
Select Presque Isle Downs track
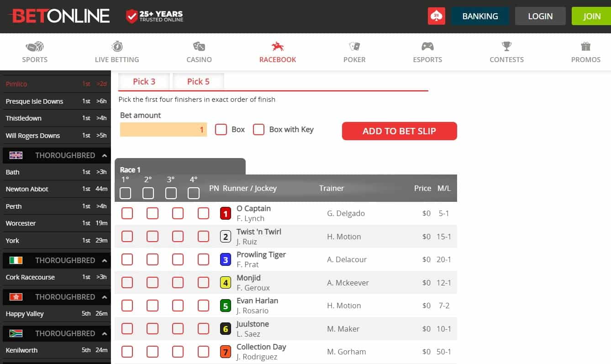coord(56,101)
